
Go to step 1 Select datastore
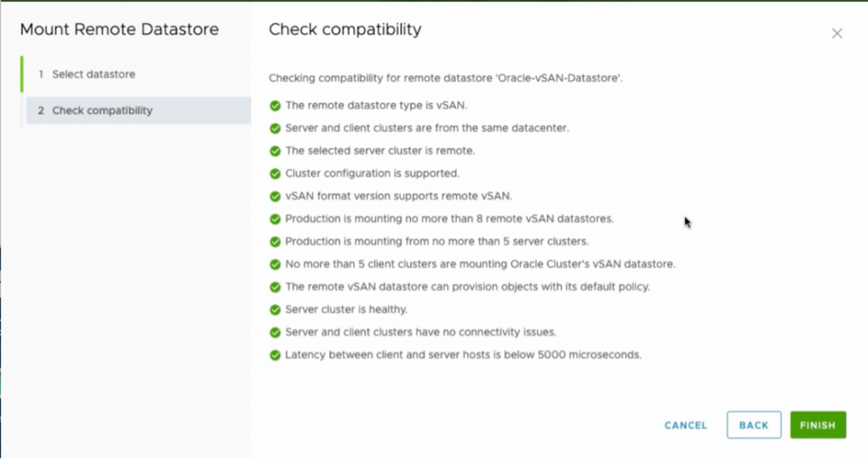pos(93,75)
